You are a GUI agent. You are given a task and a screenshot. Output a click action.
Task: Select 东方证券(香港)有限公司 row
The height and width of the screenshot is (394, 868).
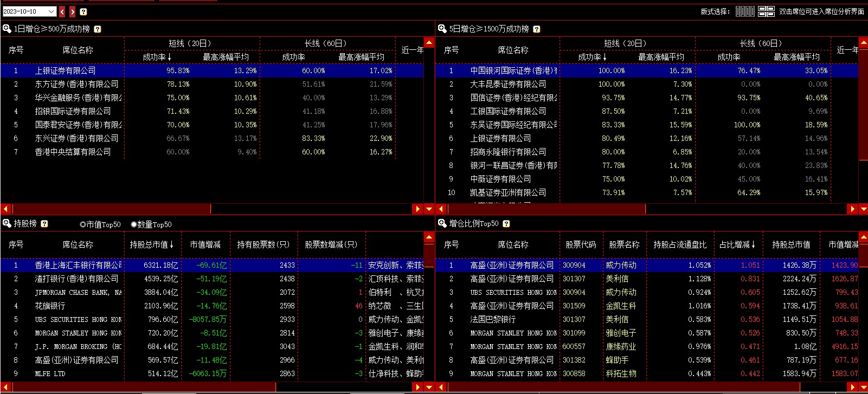click(x=76, y=84)
